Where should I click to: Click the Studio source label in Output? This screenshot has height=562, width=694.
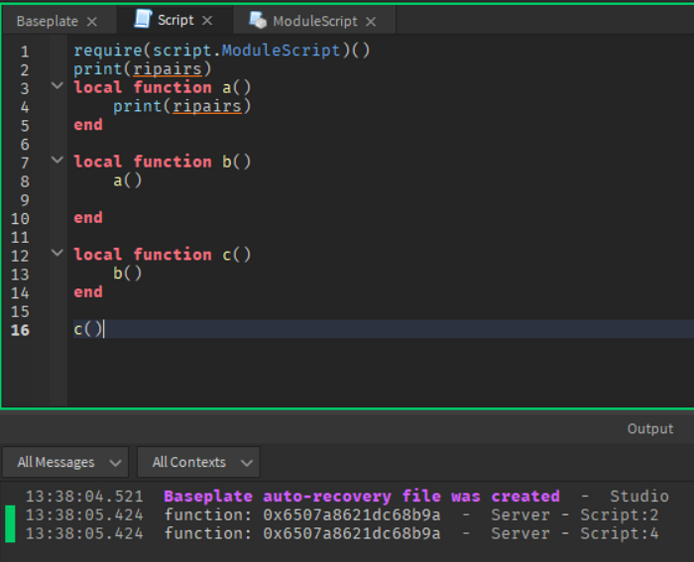pos(639,497)
